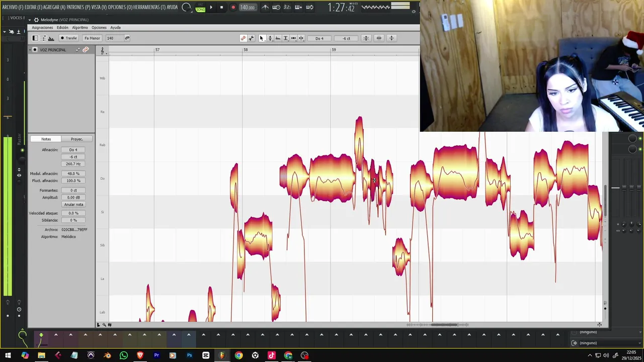This screenshot has height=362, width=644.
Task: Click the FL Studio play button
Action: click(x=211, y=7)
